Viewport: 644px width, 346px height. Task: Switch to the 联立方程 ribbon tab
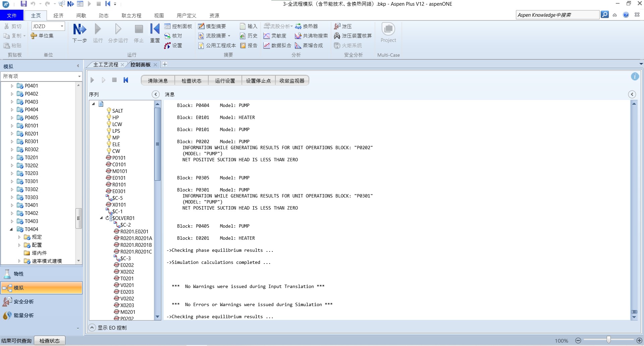click(x=131, y=15)
